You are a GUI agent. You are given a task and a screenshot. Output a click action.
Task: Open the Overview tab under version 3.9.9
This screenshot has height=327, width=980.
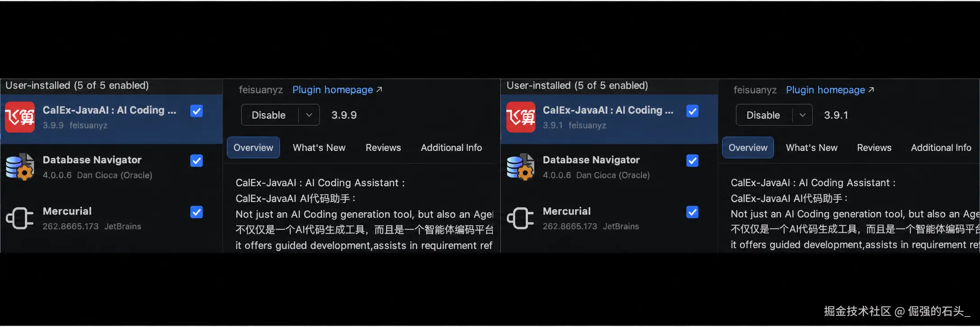(x=253, y=148)
